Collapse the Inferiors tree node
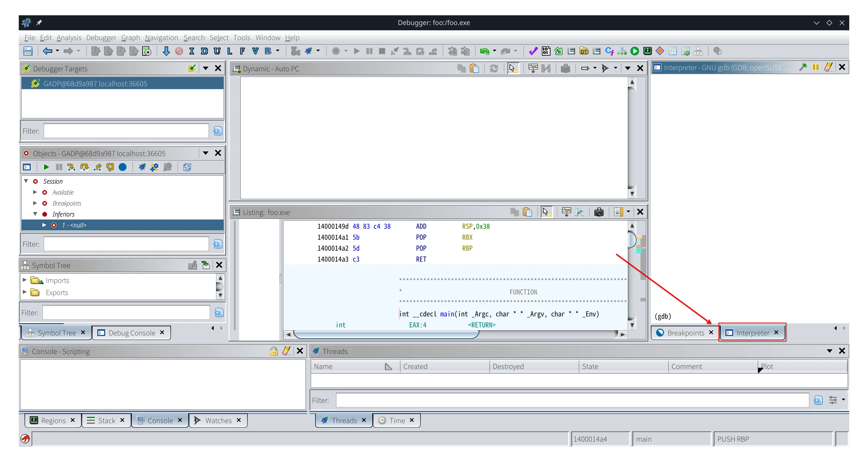Image resolution: width=868 pixels, height=469 pixels. [x=35, y=214]
